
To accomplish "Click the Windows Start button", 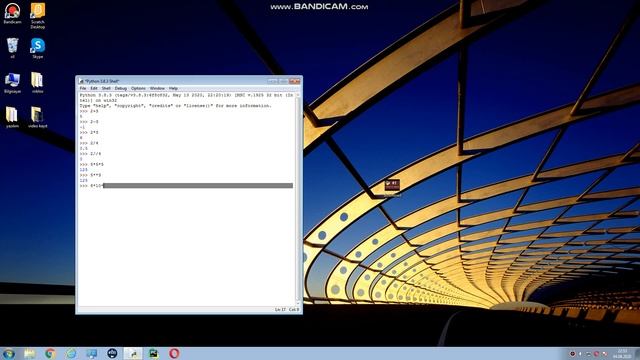I will coord(9,353).
